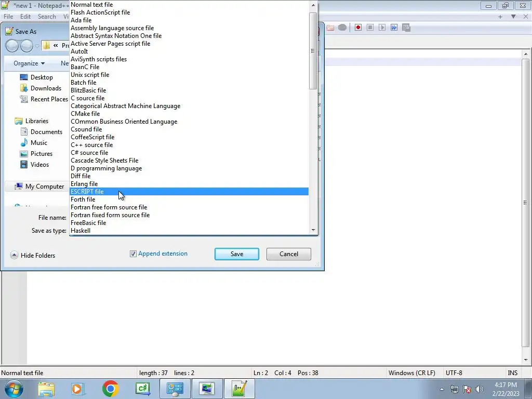Click file type list scroll down arrow
532x399 pixels.
(x=313, y=230)
